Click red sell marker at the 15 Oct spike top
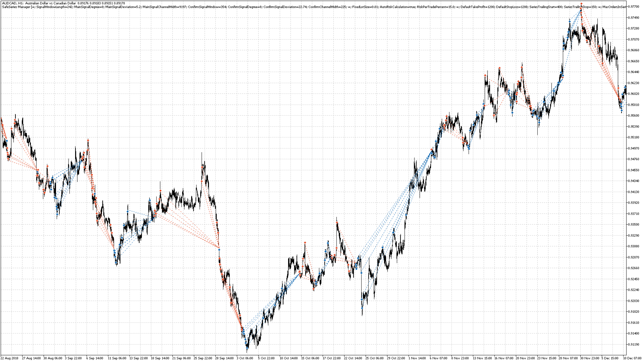The image size is (644, 362). point(305,242)
